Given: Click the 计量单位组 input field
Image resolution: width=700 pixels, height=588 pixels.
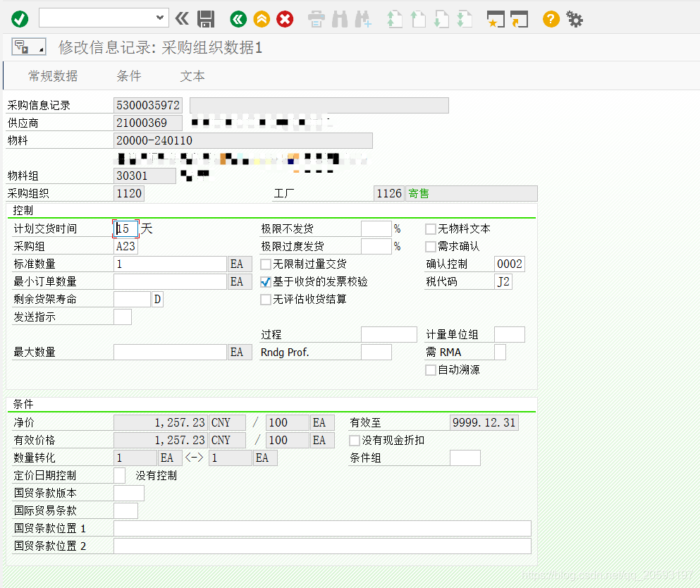Looking at the screenshot, I should (510, 334).
